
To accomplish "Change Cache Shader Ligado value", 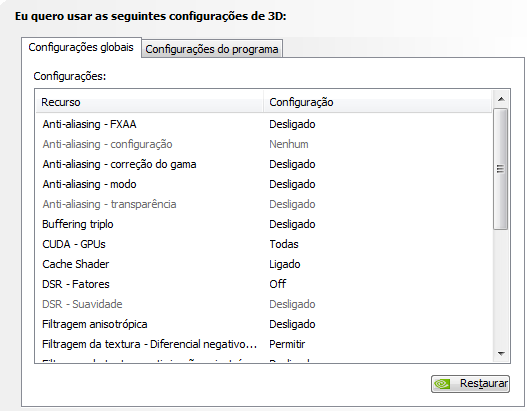I will point(284,264).
